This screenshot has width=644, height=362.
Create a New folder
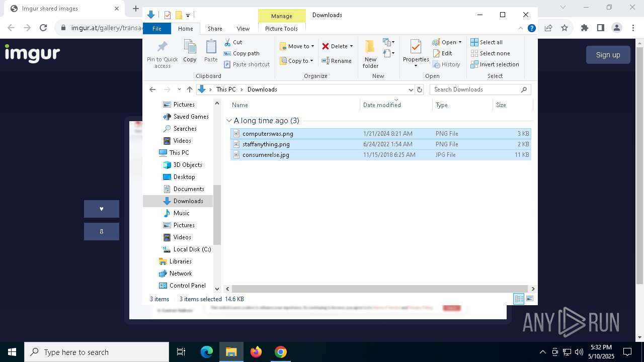click(x=370, y=54)
